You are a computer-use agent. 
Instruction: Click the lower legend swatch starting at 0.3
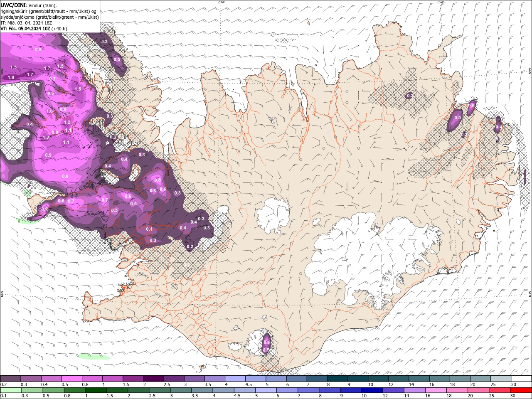coord(32,390)
